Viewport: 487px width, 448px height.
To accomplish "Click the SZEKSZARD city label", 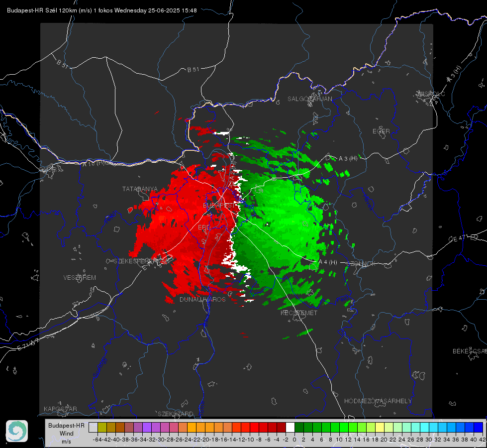I will [x=176, y=414].
